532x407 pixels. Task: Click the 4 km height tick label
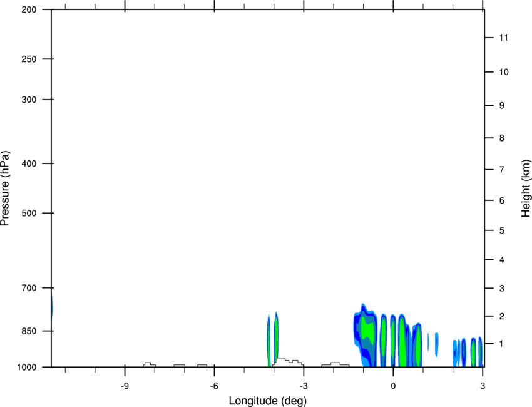coord(501,260)
